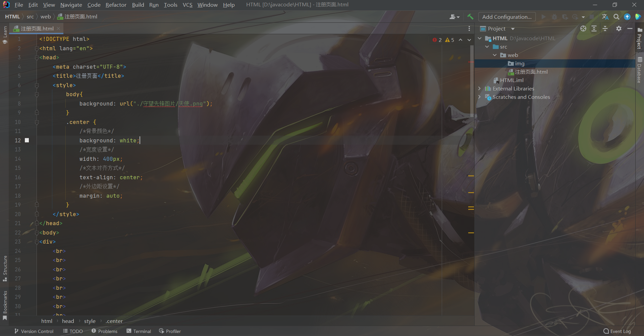Click the white color swatch on line 12

pos(27,140)
